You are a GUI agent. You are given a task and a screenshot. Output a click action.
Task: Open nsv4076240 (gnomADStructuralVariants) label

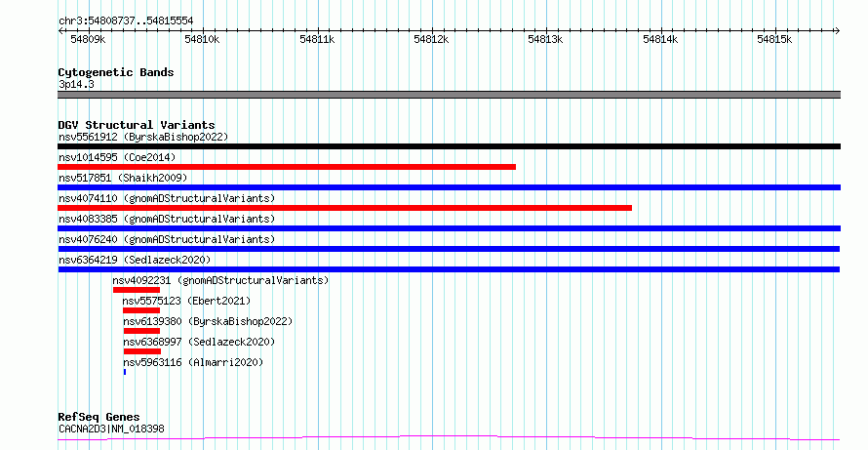coord(167,239)
